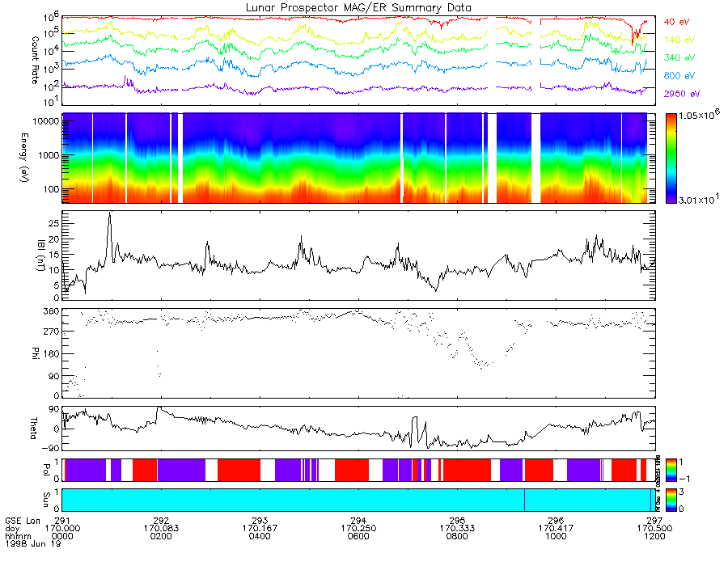Click the '360' tick on the Phi axis
Image resolution: width=728 pixels, height=566 pixels.
pos(52,310)
